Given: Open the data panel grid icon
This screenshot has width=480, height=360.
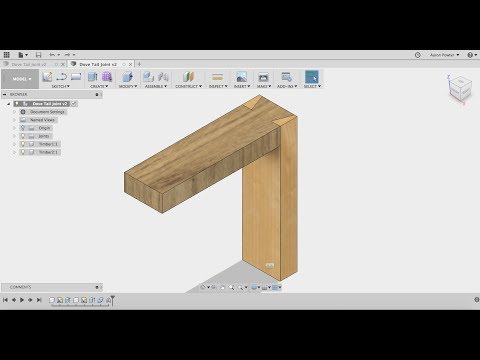Looking at the screenshot, I should pos(6,55).
